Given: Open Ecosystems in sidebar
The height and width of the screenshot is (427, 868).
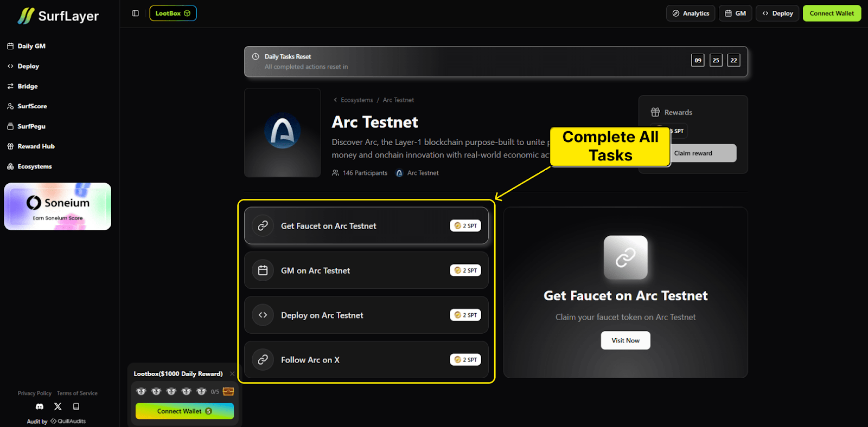Looking at the screenshot, I should [x=29, y=166].
